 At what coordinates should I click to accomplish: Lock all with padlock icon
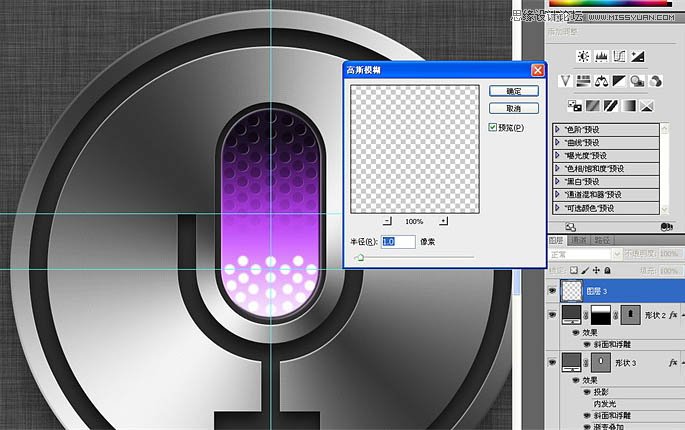pos(607,270)
